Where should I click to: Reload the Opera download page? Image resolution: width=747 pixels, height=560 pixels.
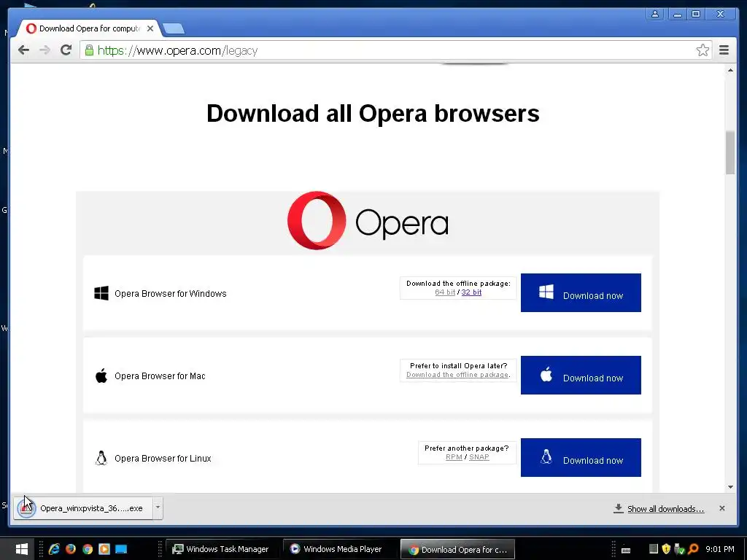pos(66,50)
